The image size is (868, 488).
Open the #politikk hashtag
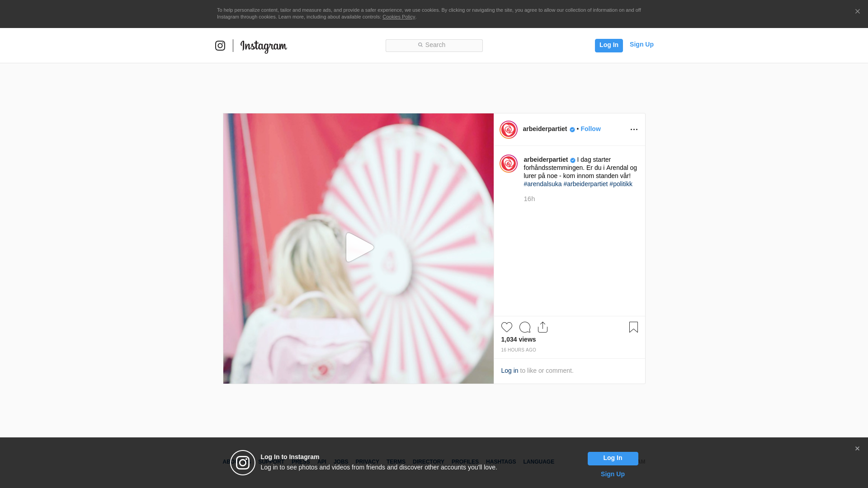(621, 184)
